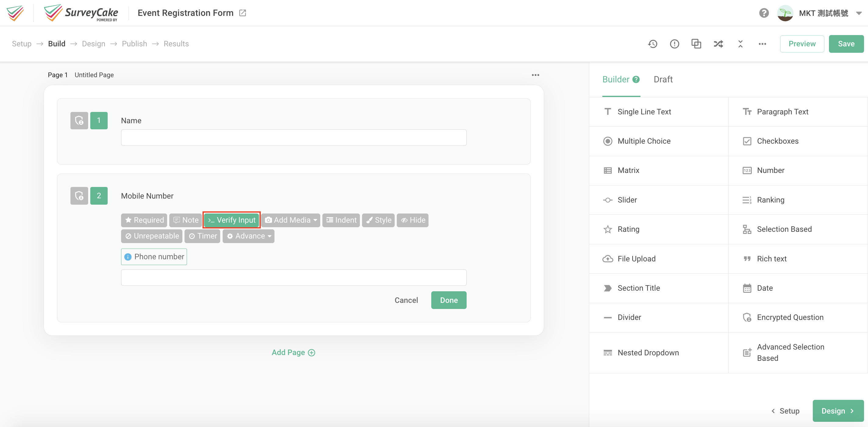The image size is (868, 427).
Task: Toggle the Note option
Action: click(186, 220)
